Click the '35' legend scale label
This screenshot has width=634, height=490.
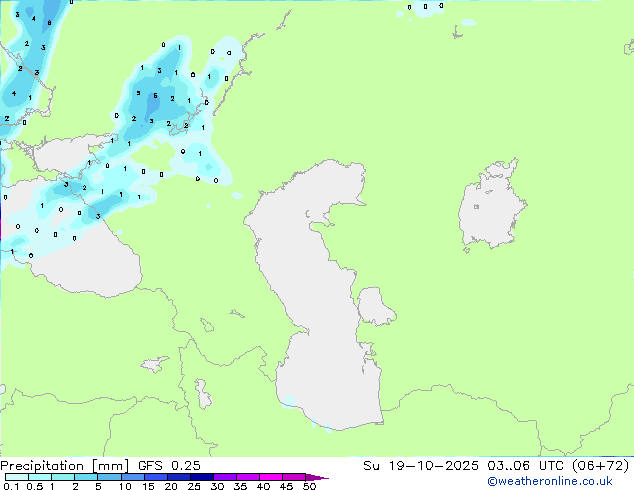tap(240, 486)
